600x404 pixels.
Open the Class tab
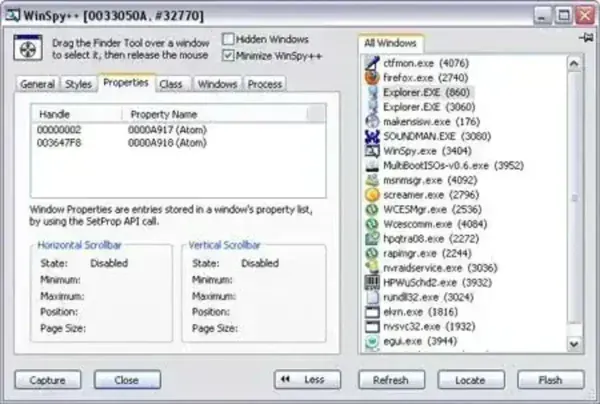171,84
